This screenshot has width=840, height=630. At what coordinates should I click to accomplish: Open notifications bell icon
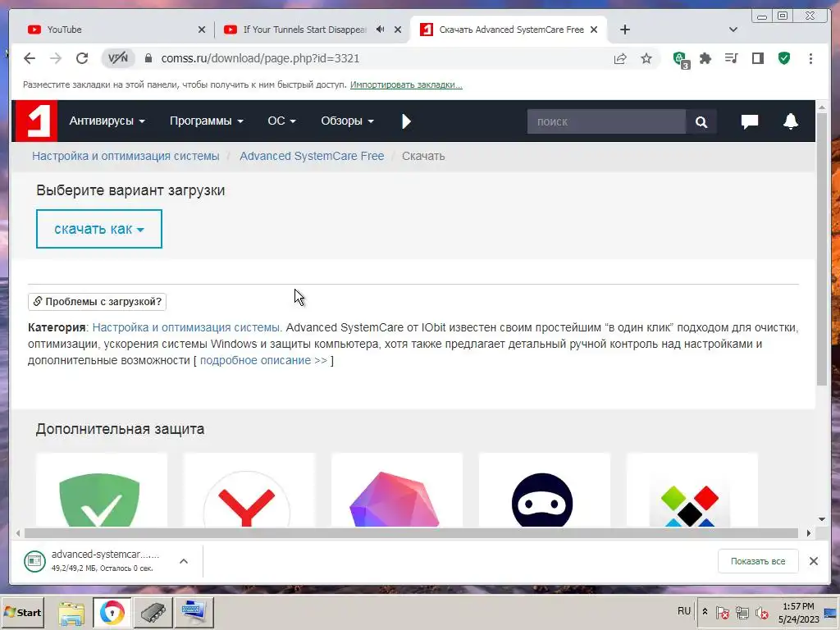[791, 121]
